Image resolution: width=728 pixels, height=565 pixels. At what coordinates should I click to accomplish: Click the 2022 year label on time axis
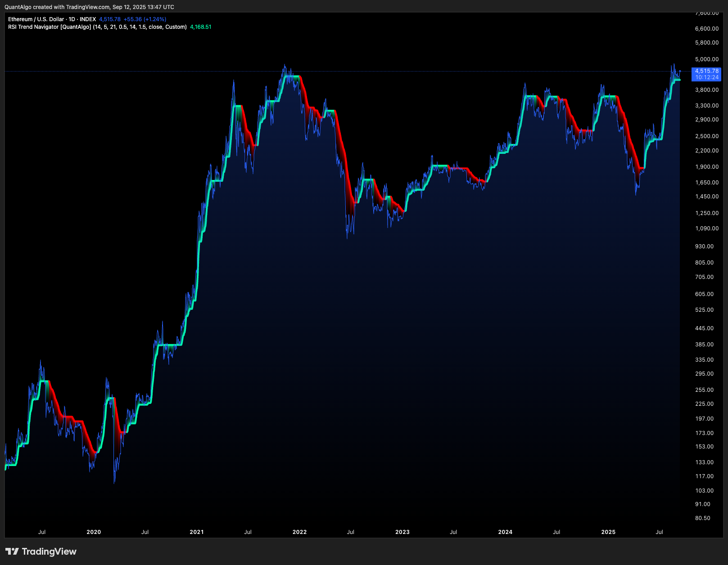pos(299,532)
